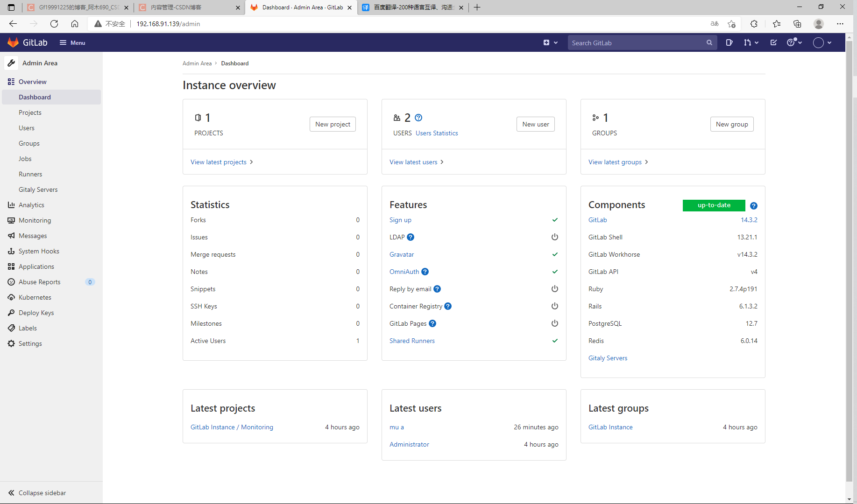857x504 pixels.
Task: Open the Gravatar feature link
Action: point(402,254)
